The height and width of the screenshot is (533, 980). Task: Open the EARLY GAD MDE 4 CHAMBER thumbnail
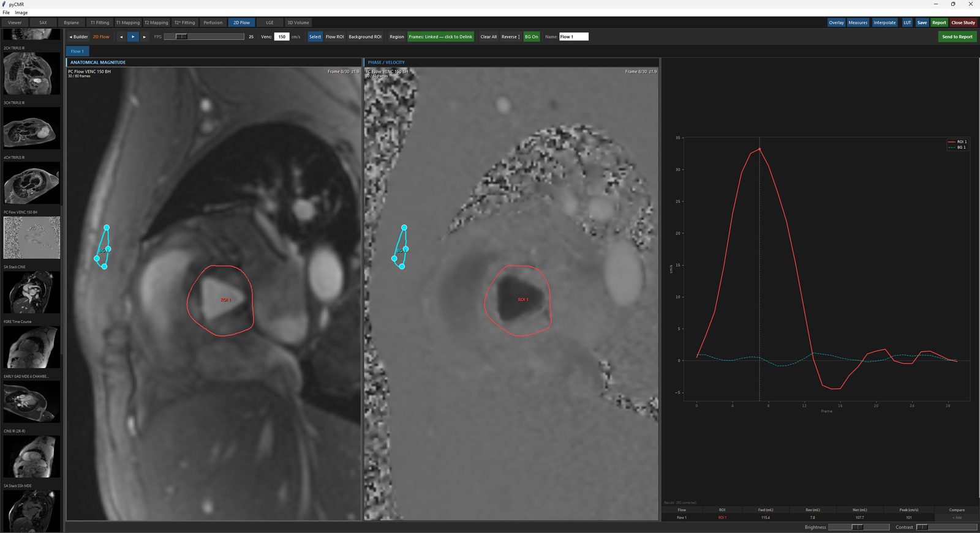32,401
